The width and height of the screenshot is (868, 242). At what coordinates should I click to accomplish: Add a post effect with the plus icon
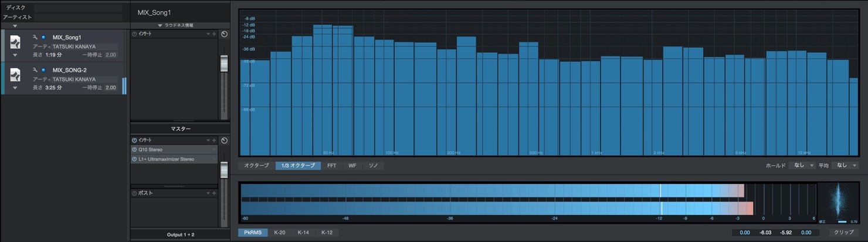pyautogui.click(x=214, y=193)
